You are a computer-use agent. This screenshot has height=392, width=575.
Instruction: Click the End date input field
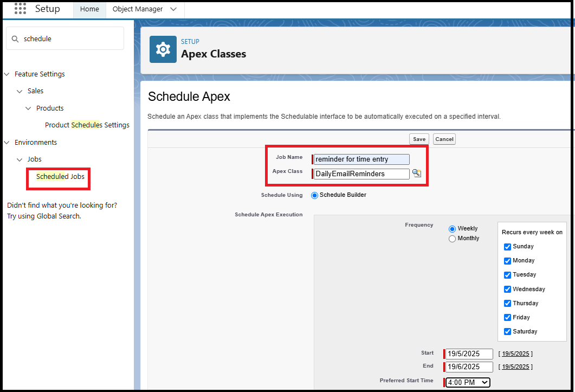(x=469, y=367)
